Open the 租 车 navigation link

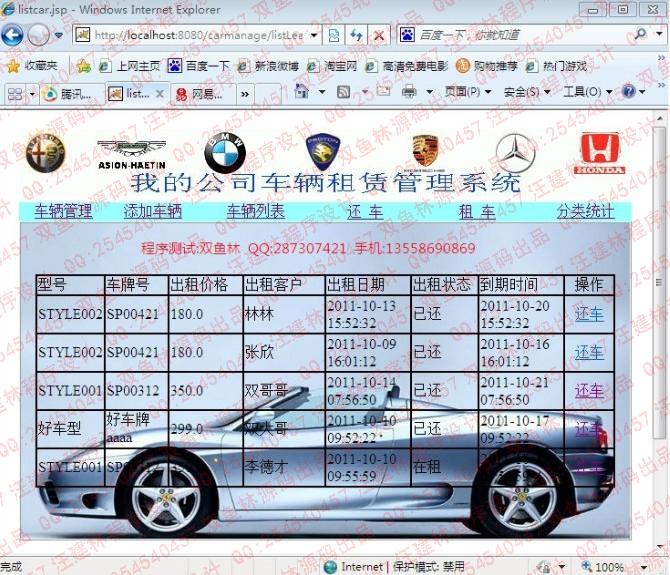coord(477,212)
